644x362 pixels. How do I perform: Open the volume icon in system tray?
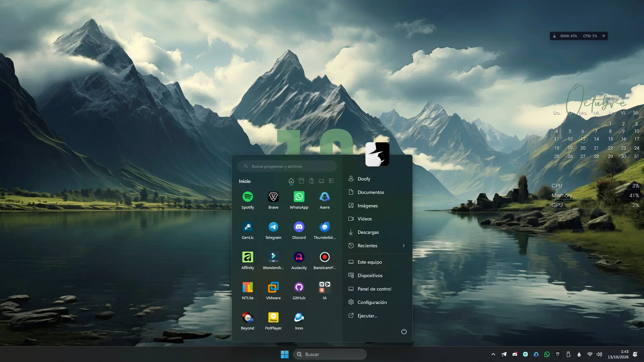599,354
